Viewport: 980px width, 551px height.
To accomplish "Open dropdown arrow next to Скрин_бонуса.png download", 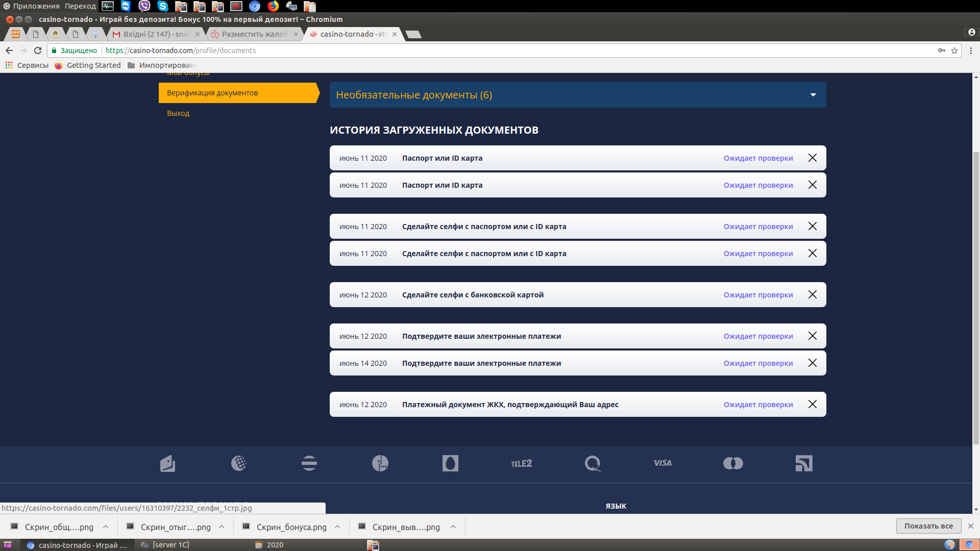I will tap(337, 527).
